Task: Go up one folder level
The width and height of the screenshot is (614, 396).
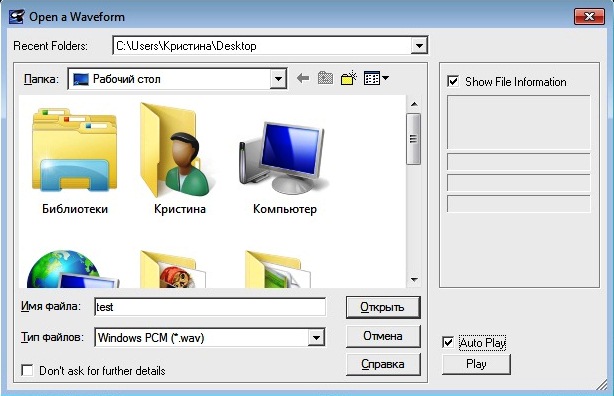Action: click(325, 78)
